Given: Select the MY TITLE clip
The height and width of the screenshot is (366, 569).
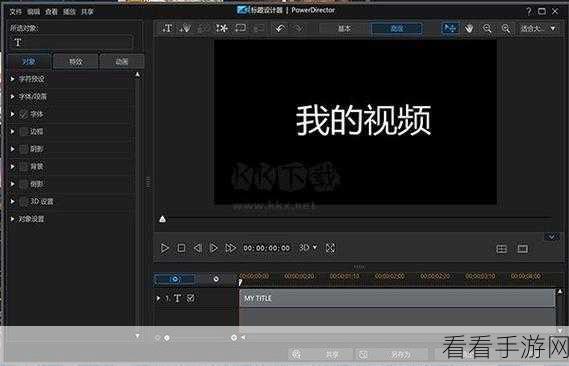Looking at the screenshot, I should point(397,298).
